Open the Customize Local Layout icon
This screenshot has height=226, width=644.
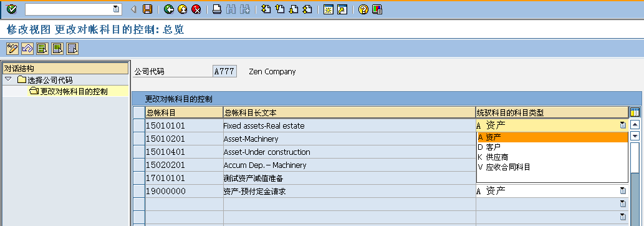tap(377, 9)
